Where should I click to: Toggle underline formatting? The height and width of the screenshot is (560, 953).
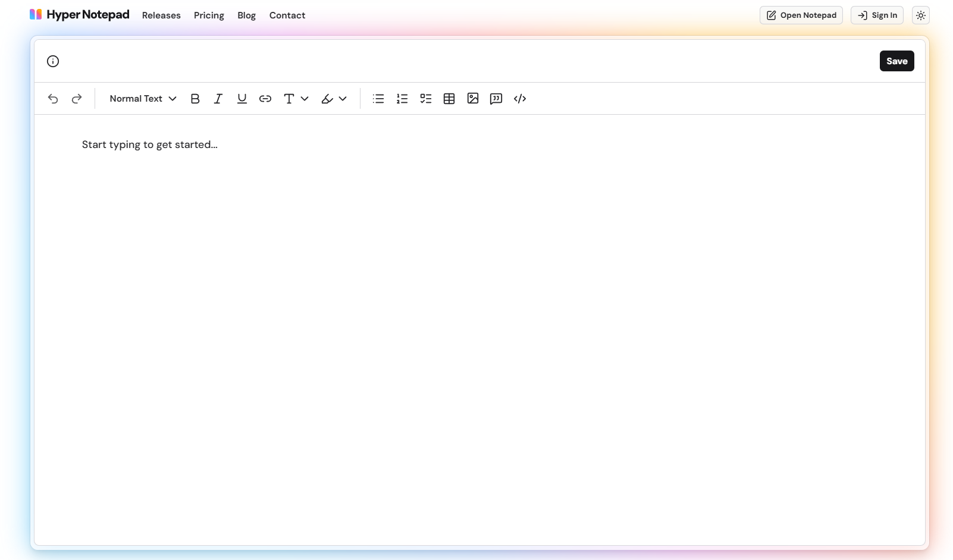pyautogui.click(x=242, y=99)
